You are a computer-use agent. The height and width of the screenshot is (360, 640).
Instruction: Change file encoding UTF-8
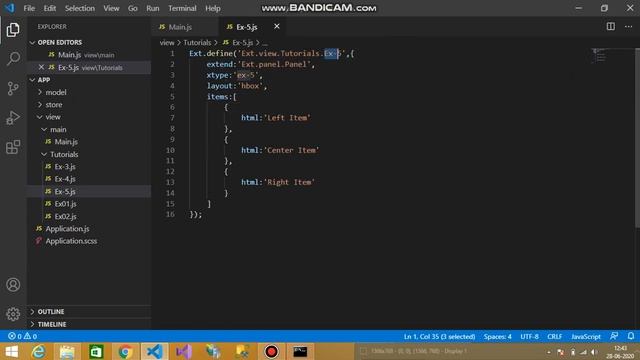(x=529, y=337)
